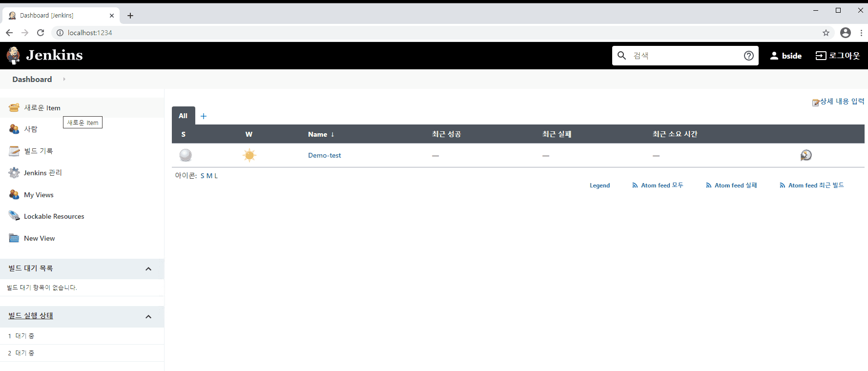
Task: Open the Demo-test job link
Action: 325,155
